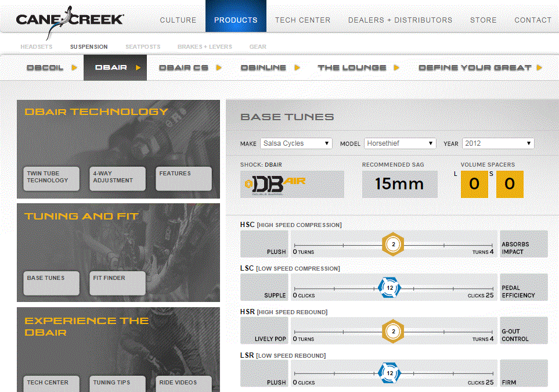Click the LSC blue dial marker
559x392 pixels.
point(390,288)
